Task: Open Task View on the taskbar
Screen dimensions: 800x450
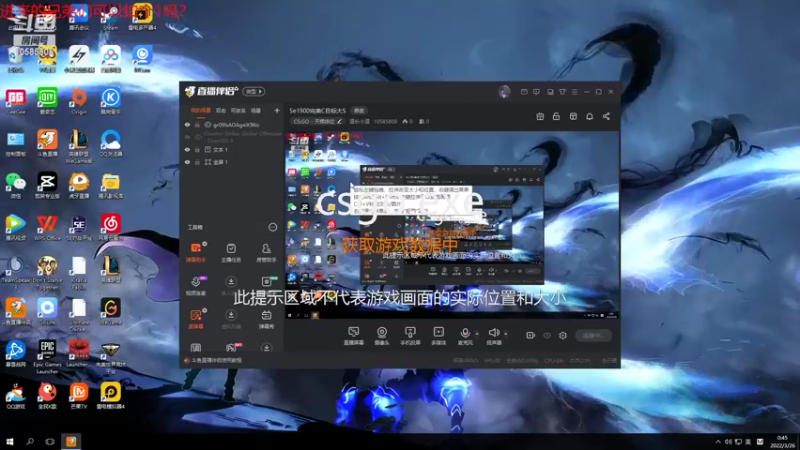Action: point(49,441)
